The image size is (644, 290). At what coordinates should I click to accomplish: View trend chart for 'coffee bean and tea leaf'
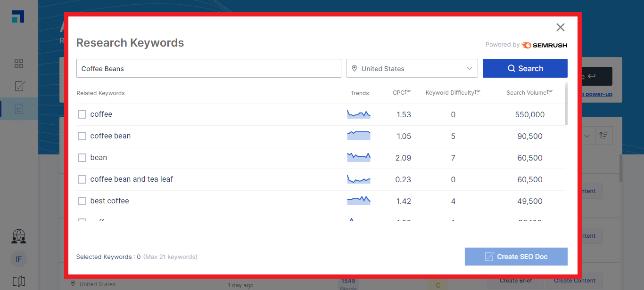pos(359,179)
